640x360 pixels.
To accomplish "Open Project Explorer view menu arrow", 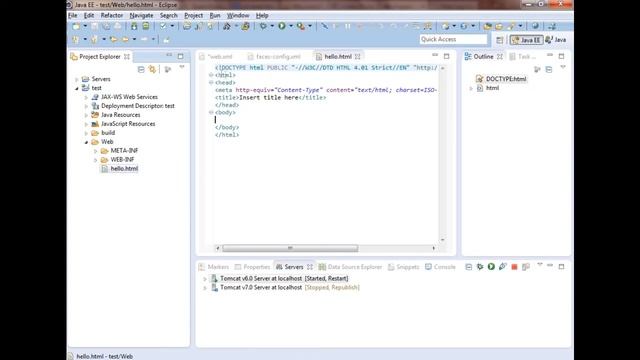I will (182, 67).
